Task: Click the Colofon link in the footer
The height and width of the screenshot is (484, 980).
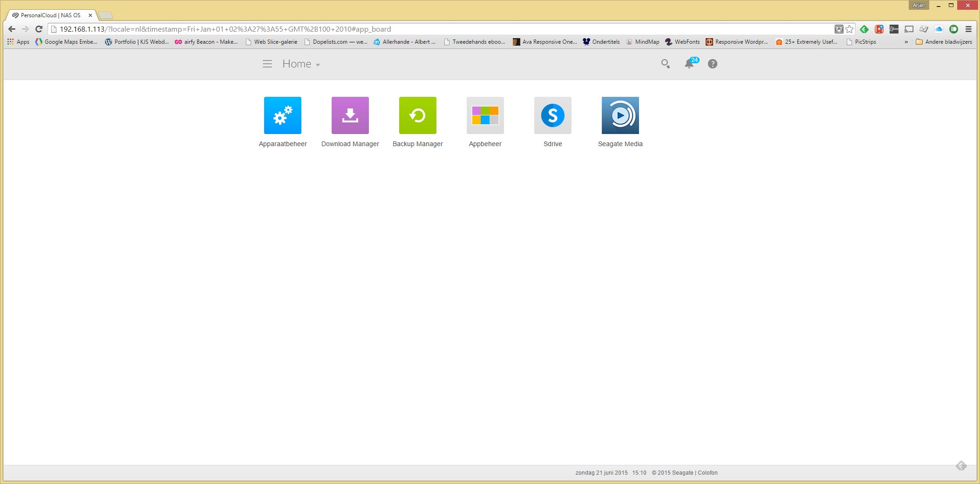Action: [708, 472]
